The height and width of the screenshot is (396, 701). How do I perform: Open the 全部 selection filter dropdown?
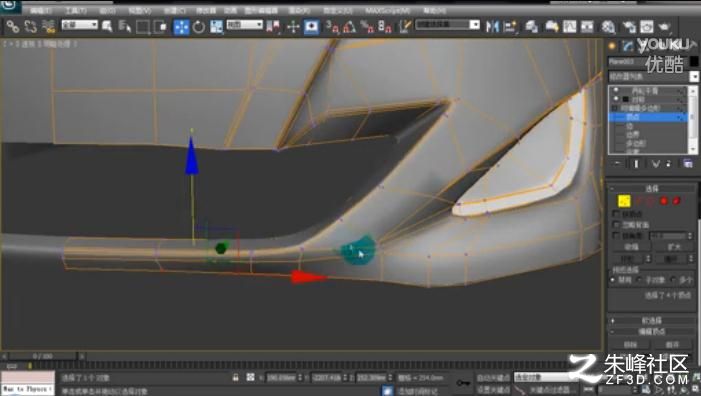click(80, 25)
